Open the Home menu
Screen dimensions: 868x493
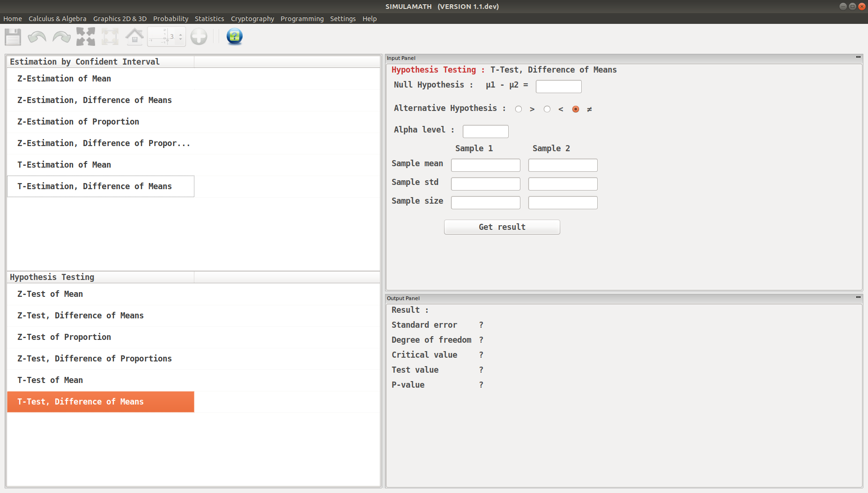[13, 19]
